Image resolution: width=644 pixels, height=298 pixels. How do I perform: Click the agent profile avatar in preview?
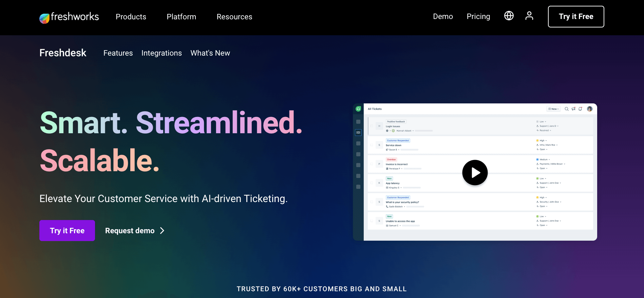coord(590,109)
